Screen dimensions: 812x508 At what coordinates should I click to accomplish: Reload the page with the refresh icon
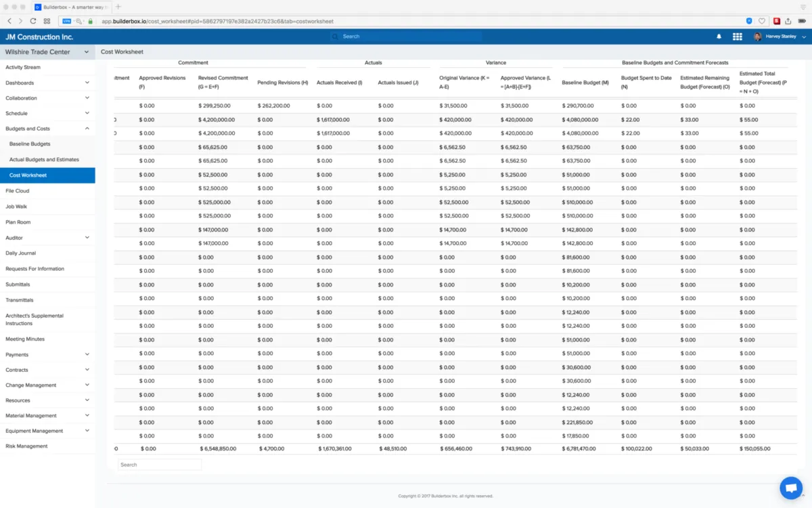coord(33,21)
